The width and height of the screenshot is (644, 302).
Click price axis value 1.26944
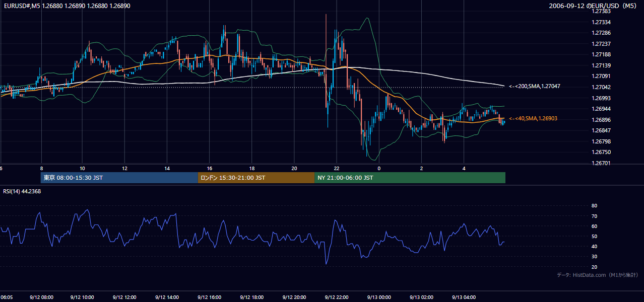tap(601, 109)
